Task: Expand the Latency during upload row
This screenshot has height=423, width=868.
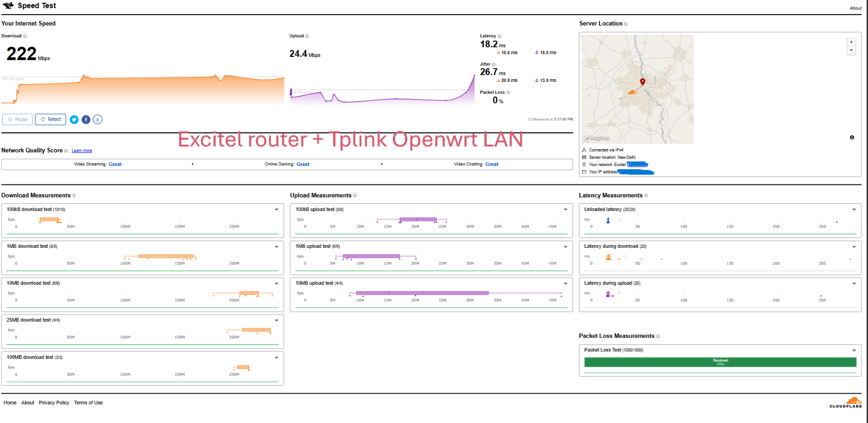Action: tap(854, 284)
